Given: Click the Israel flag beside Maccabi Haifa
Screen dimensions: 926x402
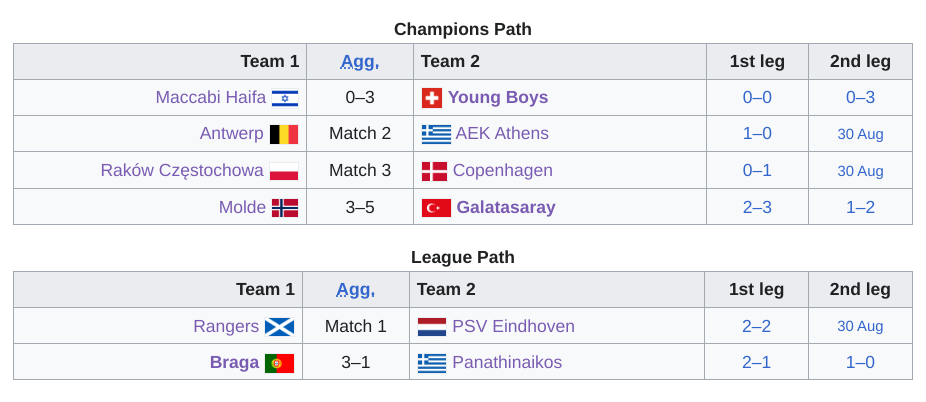Looking at the screenshot, I should pyautogui.click(x=285, y=98).
